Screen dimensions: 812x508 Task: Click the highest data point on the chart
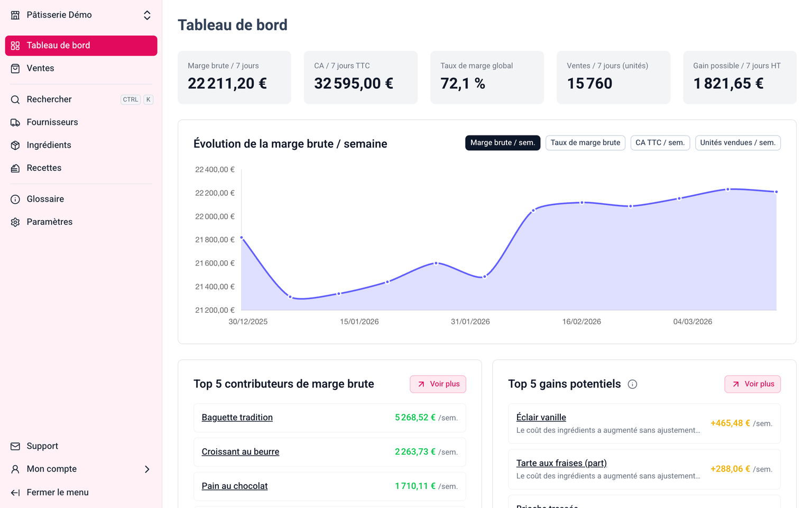point(728,189)
